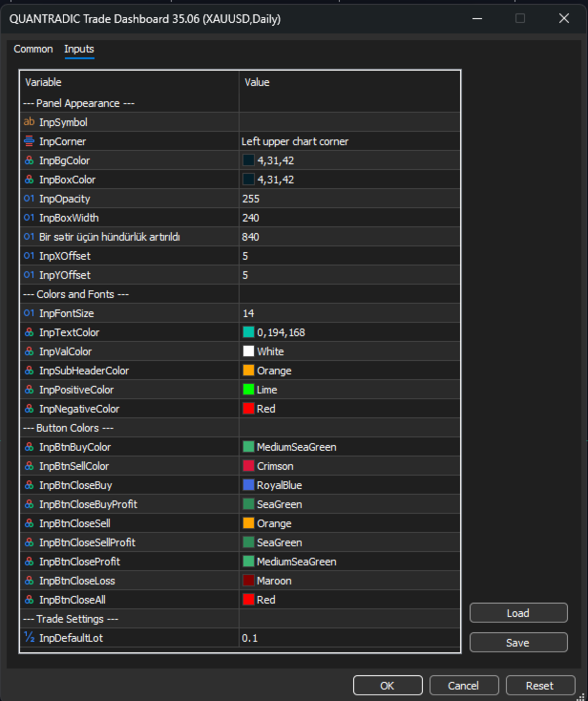Viewport: 588px width, 701px height.
Task: Click the fraction icon beside InpDefaultLot
Action: click(29, 638)
